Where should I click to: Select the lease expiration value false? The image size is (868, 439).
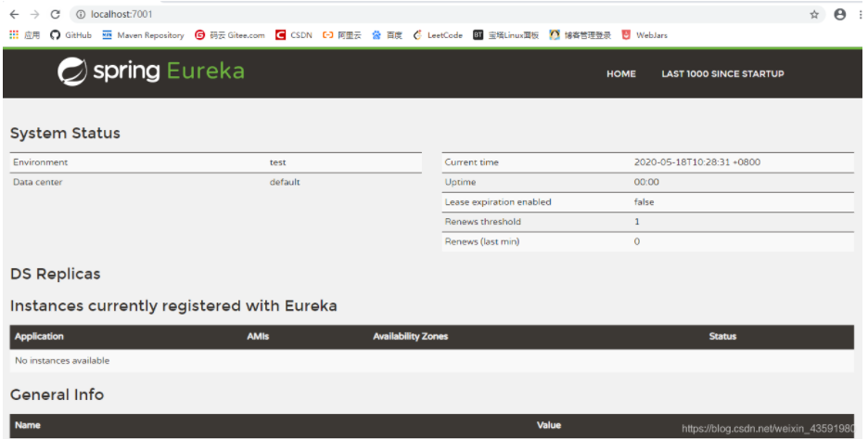[x=644, y=202]
